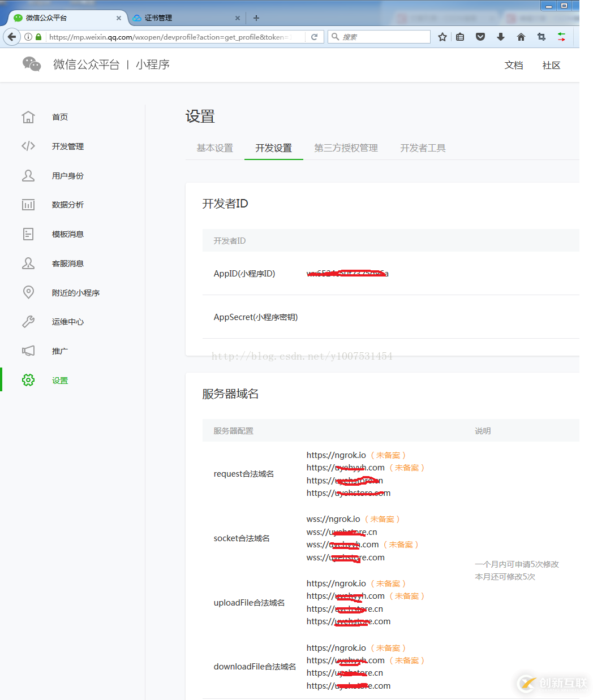Open 用户身份 in the sidebar
Screen dimensions: 593x700
click(68, 176)
